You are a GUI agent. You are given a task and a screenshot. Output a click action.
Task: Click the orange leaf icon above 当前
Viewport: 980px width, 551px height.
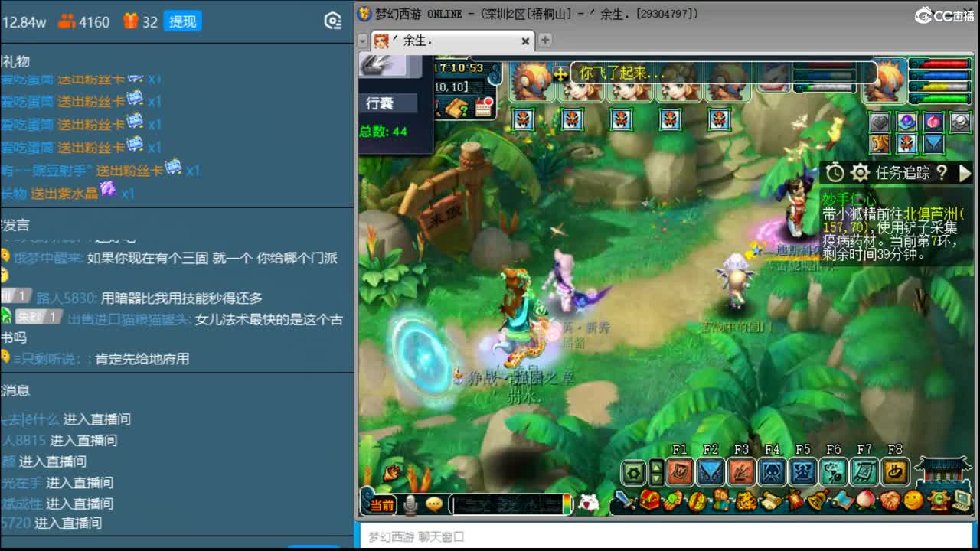393,473
